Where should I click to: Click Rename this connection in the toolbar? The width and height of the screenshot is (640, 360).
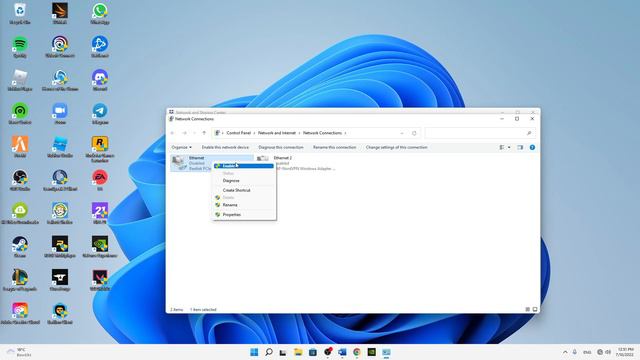pos(334,147)
